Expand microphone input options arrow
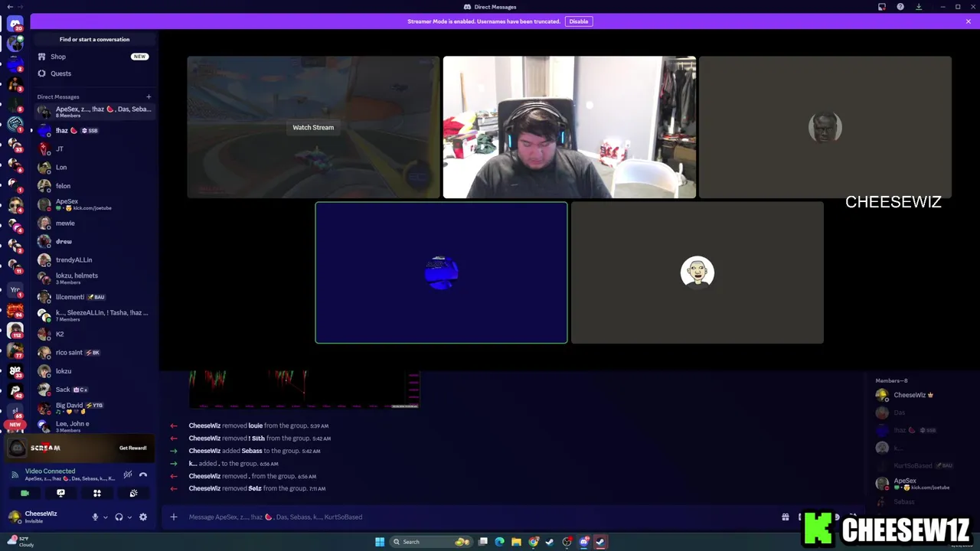This screenshot has width=980, height=551. tap(106, 517)
